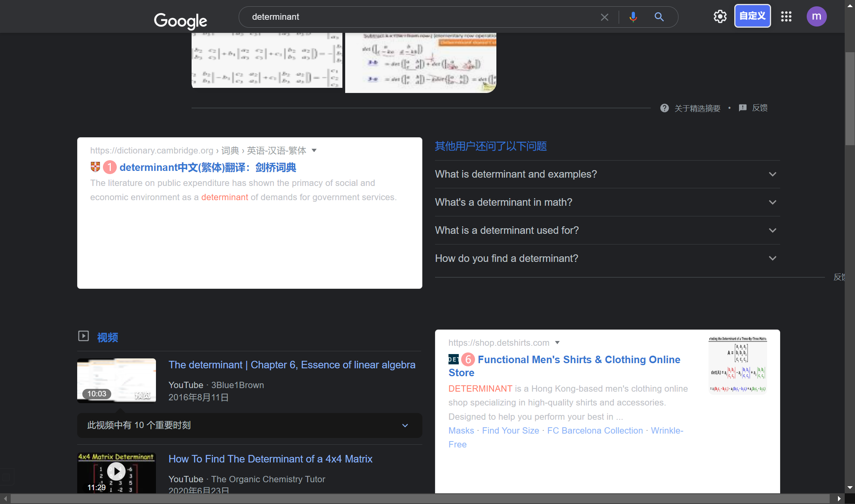
Task: Open shop.detshirts.com URL dropdown arrow
Action: [557, 343]
